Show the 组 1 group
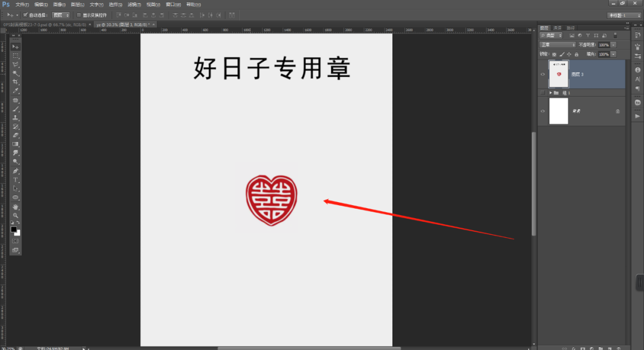 coord(543,93)
